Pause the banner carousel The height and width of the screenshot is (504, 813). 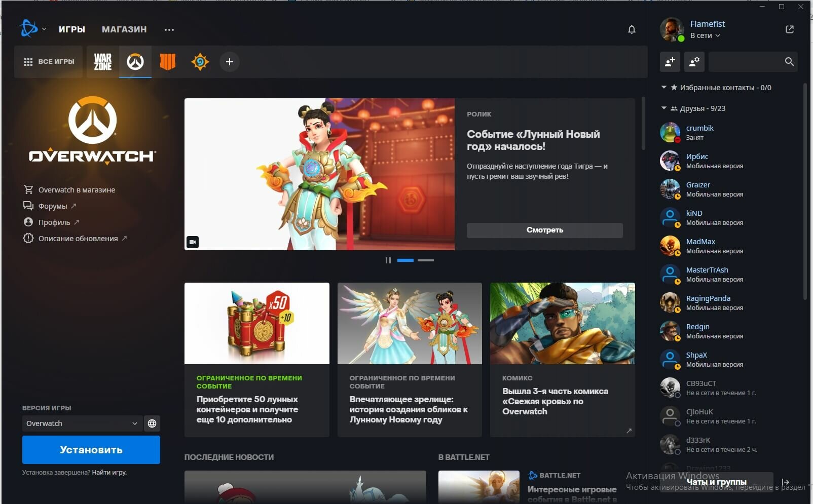click(388, 260)
